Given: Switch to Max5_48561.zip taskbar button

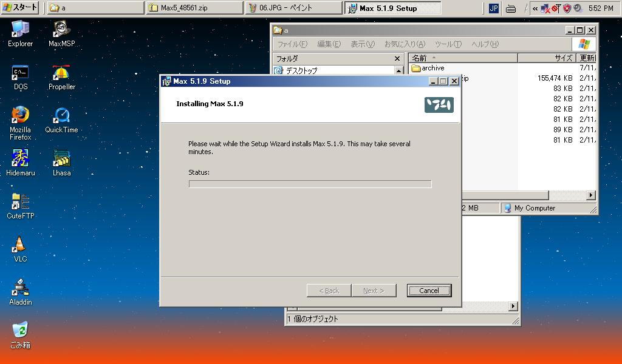Looking at the screenshot, I should 194,8.
